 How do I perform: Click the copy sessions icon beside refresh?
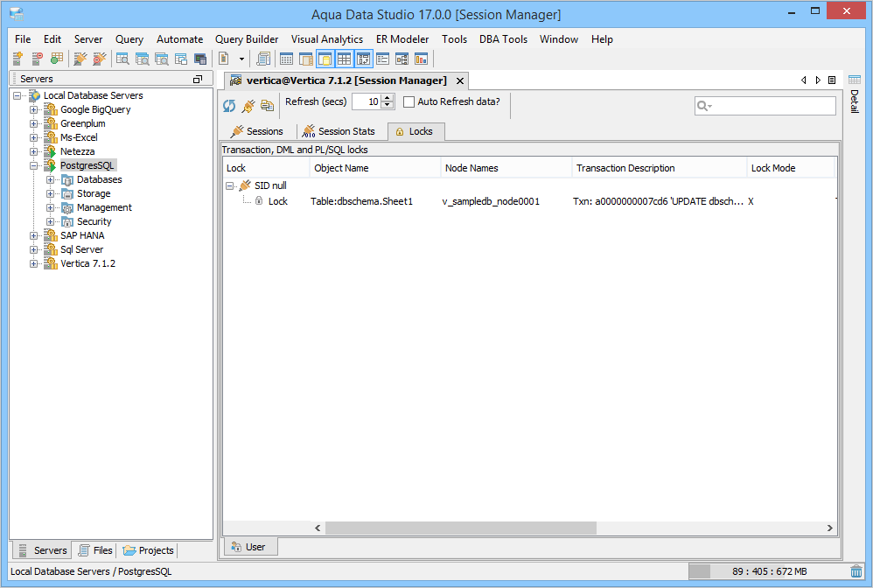(x=268, y=105)
